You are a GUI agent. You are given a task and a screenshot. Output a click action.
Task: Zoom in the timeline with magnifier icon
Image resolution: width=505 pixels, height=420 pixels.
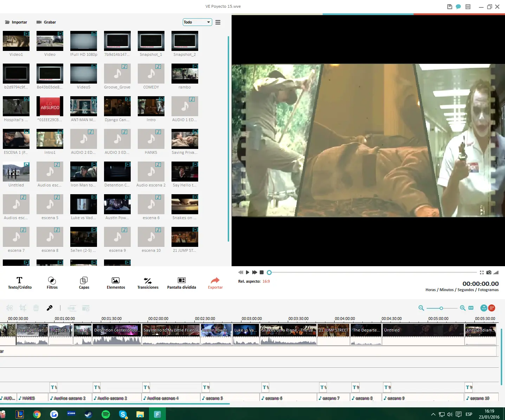pos(463,308)
